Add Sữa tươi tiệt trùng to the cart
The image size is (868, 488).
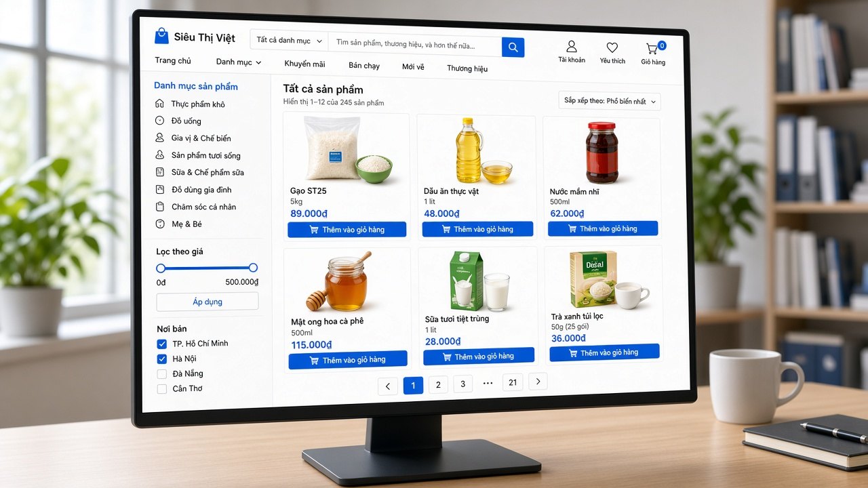[x=479, y=357]
